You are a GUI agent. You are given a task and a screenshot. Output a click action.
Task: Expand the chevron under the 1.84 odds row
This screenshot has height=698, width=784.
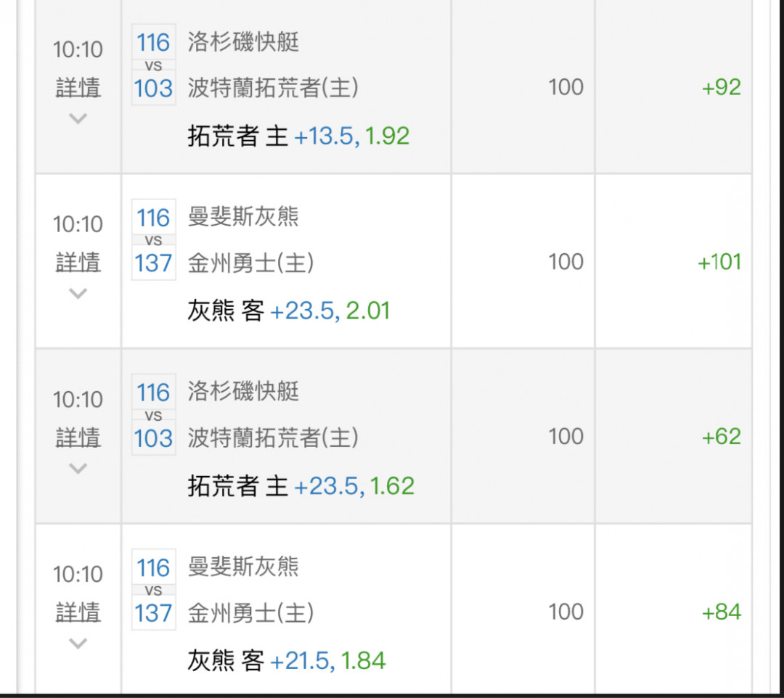(78, 643)
